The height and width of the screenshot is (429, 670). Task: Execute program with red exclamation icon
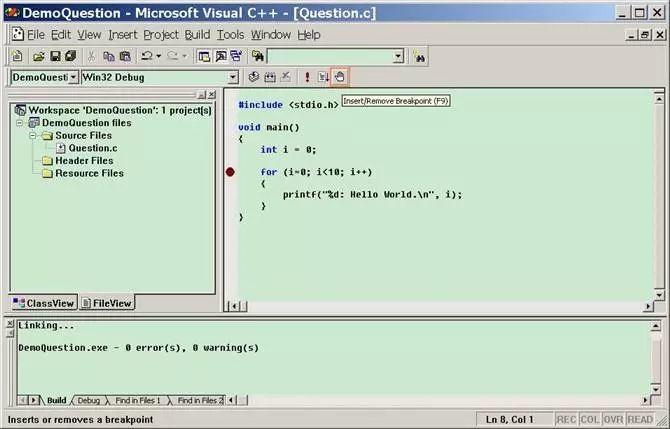pos(307,77)
